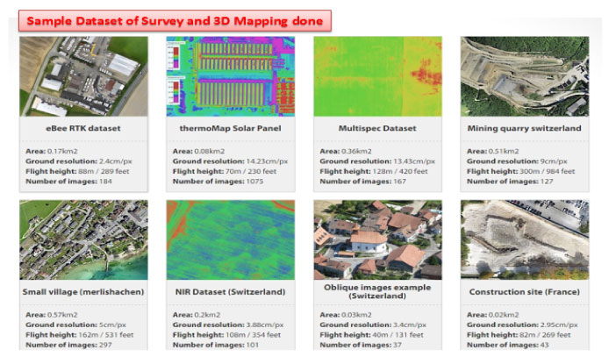Click the 'NIR Dataset (Switzerland)' title
This screenshot has height=364, width=616.
[230, 292]
